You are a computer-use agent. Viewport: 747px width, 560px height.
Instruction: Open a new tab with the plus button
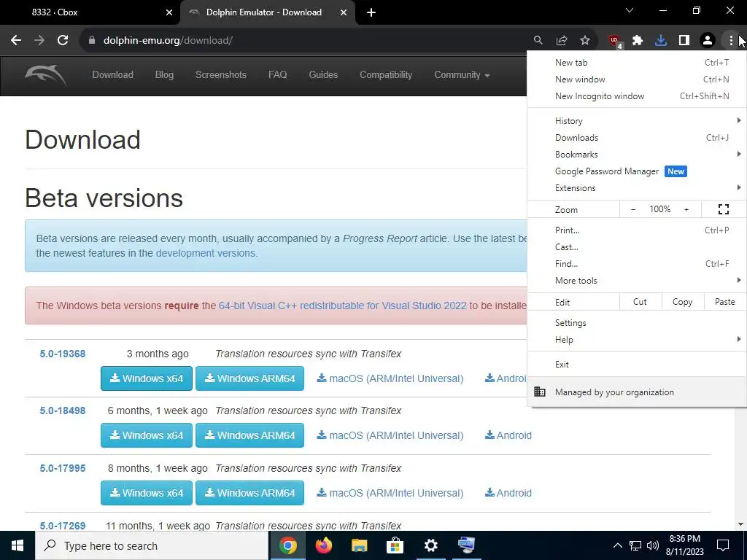coord(371,13)
